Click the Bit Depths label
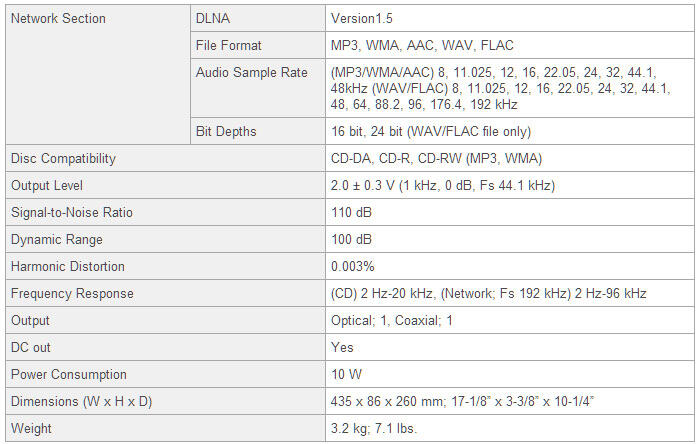Viewport: 700px width, 444px height. pyautogui.click(x=226, y=132)
